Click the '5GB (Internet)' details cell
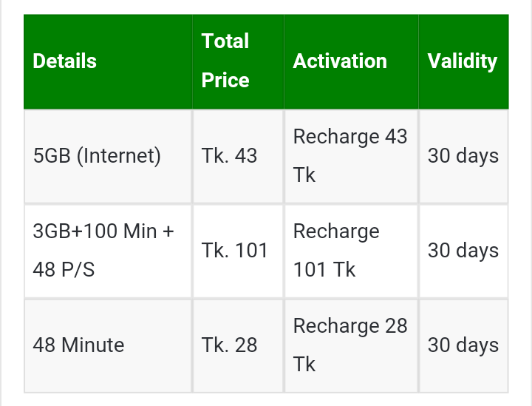The width and height of the screenshot is (532, 406). [x=97, y=156]
